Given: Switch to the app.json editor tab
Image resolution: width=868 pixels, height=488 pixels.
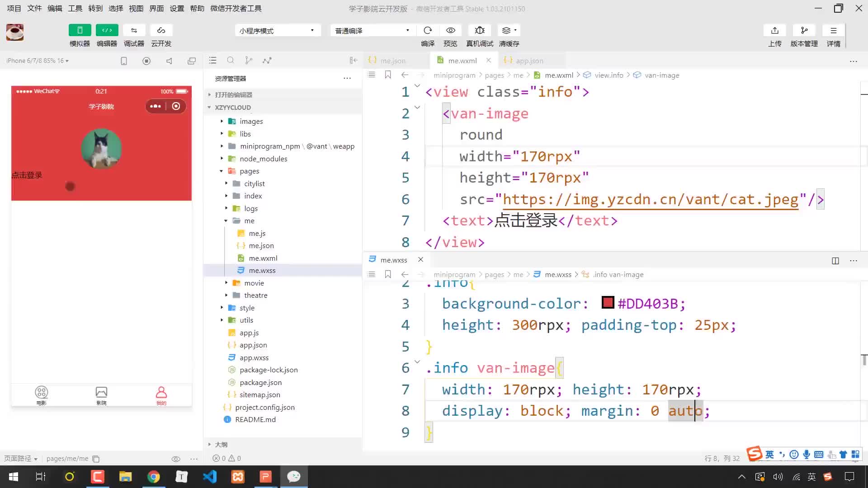Looking at the screenshot, I should [530, 61].
